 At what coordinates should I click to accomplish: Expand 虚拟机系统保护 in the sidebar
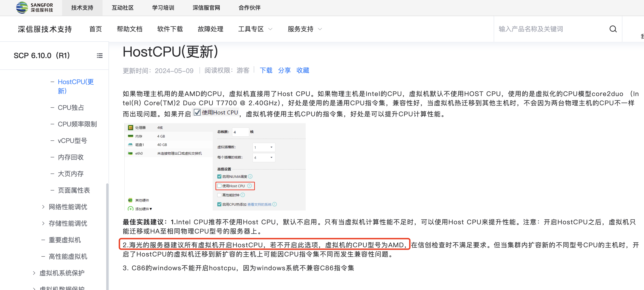[34, 273]
